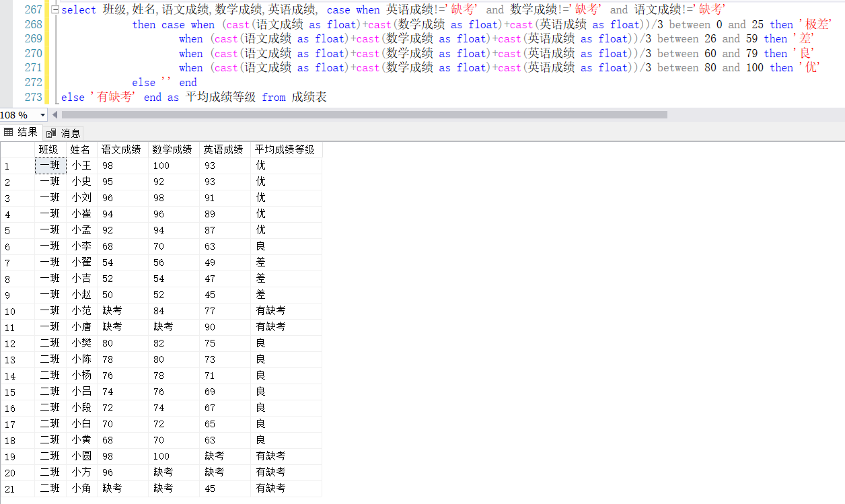Select the 姓名 column header
Viewport: 845px width, 504px height.
[x=81, y=149]
